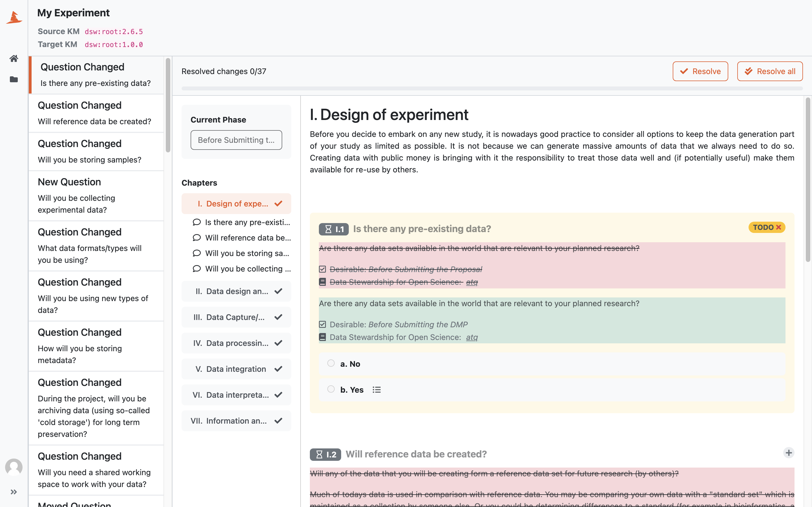
Task: Click the Resolve all button
Action: tap(770, 71)
